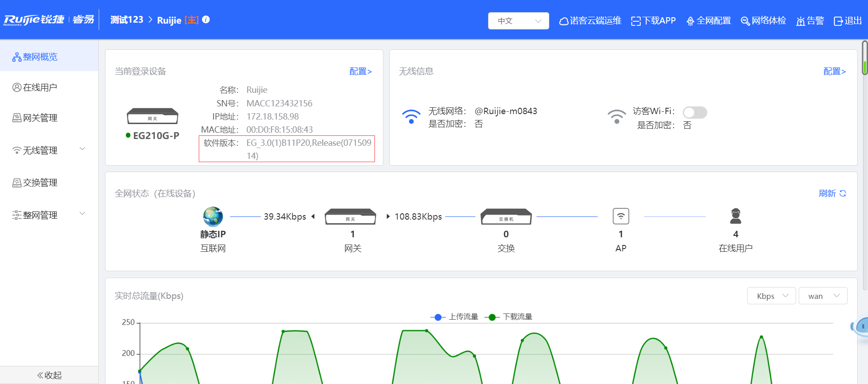Expand the 整网管理 sidebar menu

point(49,215)
